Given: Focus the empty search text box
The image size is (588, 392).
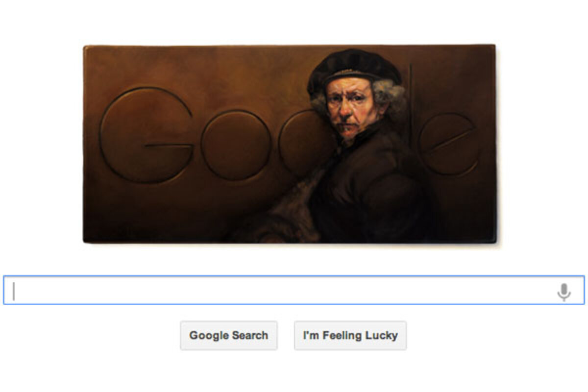Looking at the screenshot, I should (x=294, y=290).
